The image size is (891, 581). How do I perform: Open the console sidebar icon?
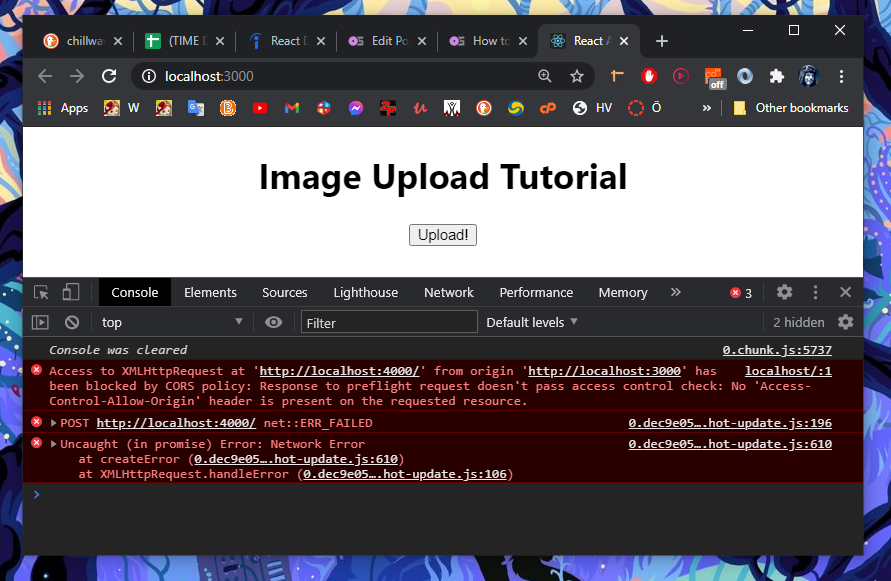coord(40,321)
